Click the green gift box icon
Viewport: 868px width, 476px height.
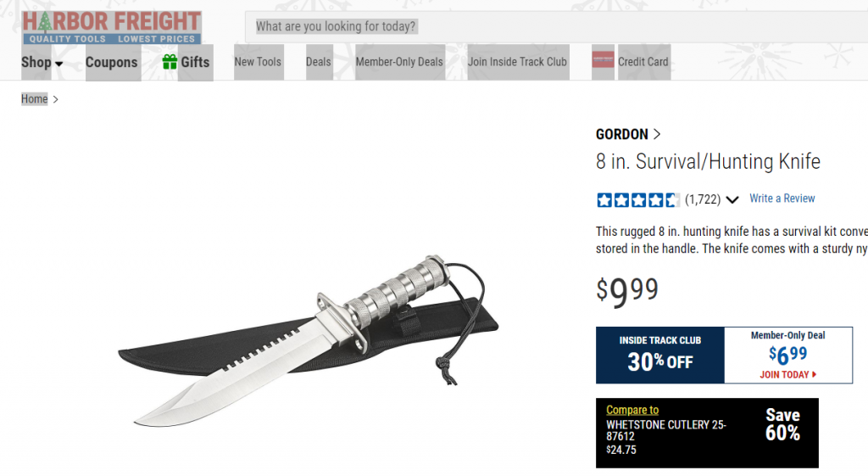click(170, 61)
